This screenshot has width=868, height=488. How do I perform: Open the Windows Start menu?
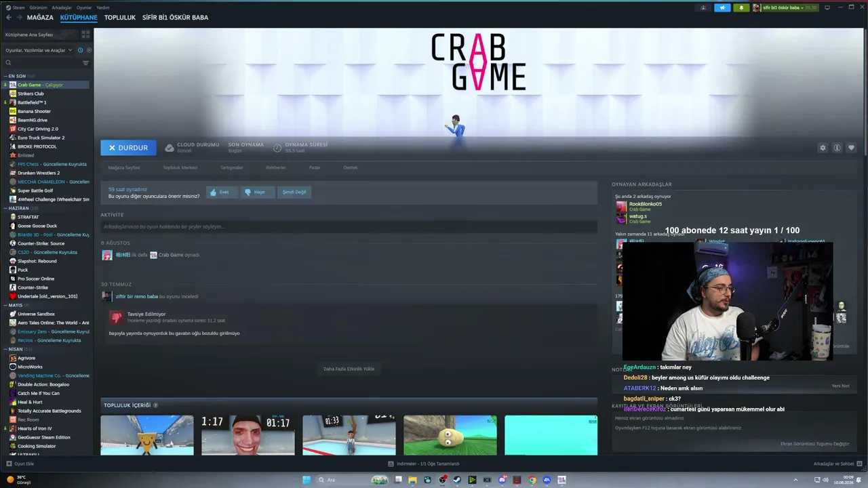pyautogui.click(x=307, y=480)
